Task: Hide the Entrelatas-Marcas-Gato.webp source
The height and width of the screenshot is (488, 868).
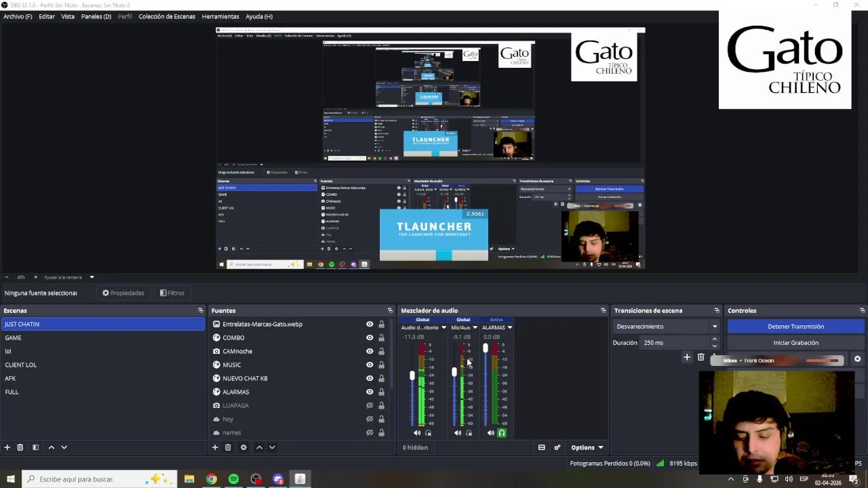Action: [370, 324]
